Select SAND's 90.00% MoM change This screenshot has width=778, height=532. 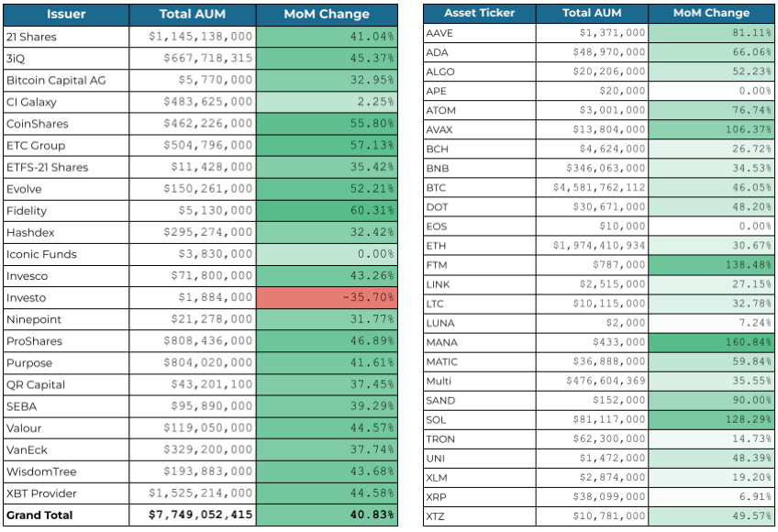[x=711, y=401]
